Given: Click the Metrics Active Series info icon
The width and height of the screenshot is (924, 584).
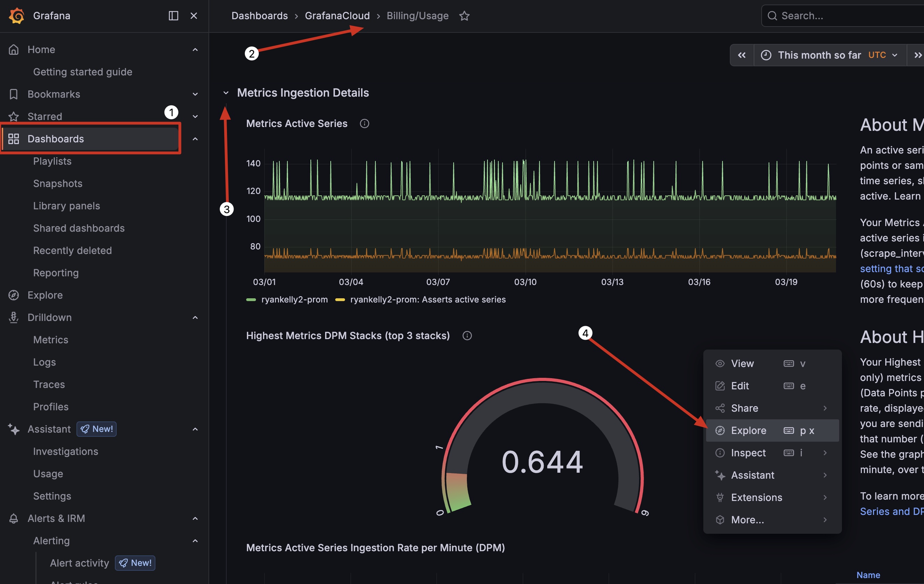Looking at the screenshot, I should click(364, 123).
